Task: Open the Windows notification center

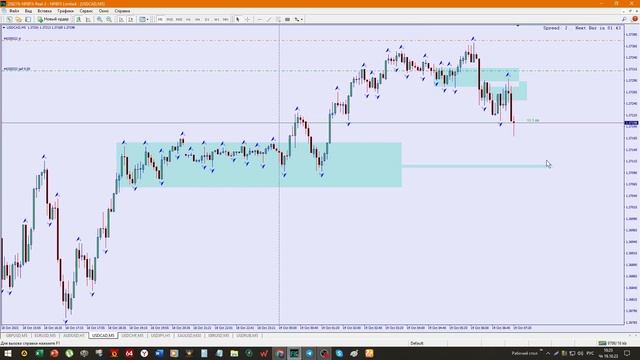Action: pos(627,353)
